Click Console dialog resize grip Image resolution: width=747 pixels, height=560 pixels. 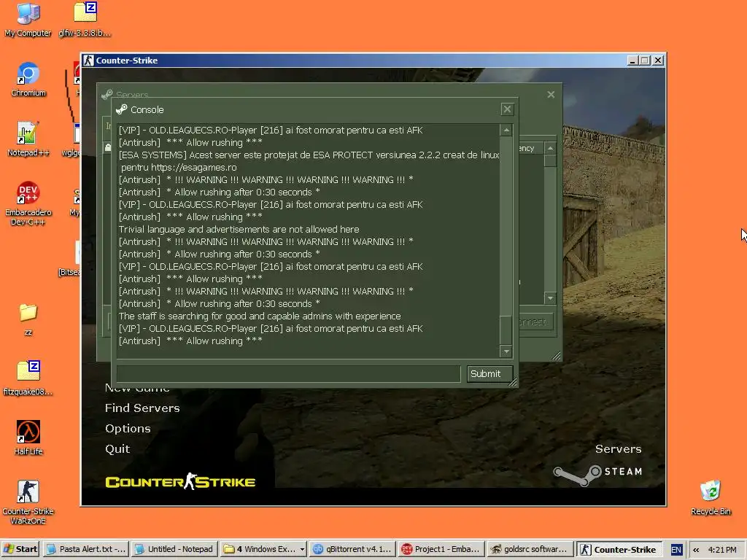[x=513, y=382]
